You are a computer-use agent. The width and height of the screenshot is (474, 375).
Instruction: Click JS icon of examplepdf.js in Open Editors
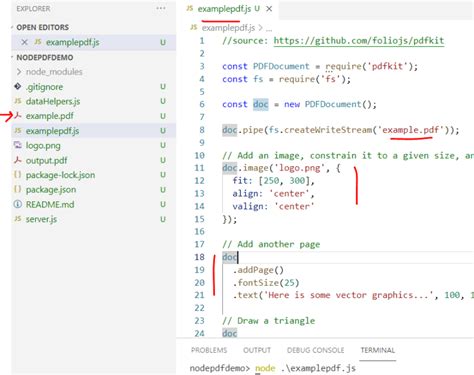click(x=38, y=42)
